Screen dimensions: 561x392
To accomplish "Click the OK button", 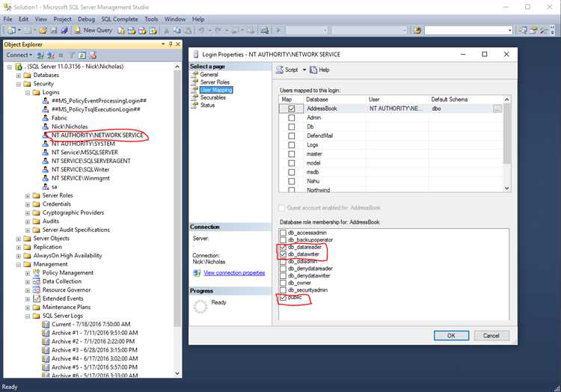I will click(x=451, y=335).
